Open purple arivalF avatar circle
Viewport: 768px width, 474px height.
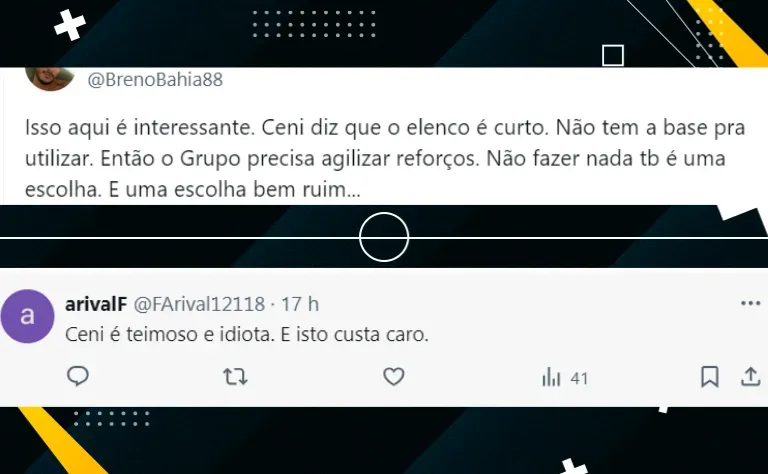[x=27, y=316]
